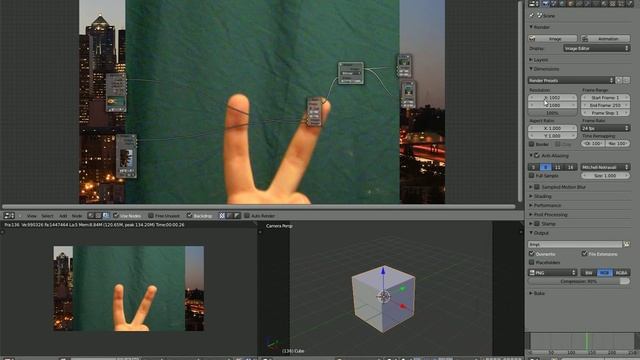Enable the Placeholders checkbox
The image size is (640, 360).
[531, 262]
